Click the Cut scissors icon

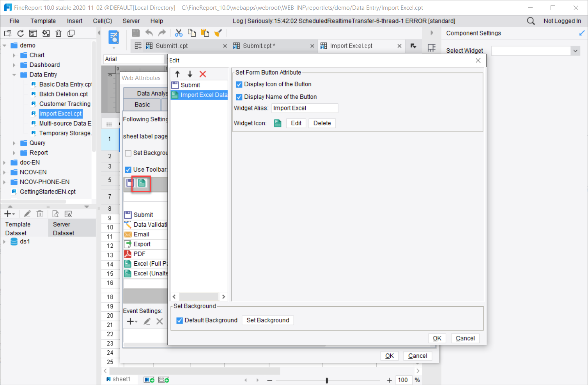coord(179,33)
